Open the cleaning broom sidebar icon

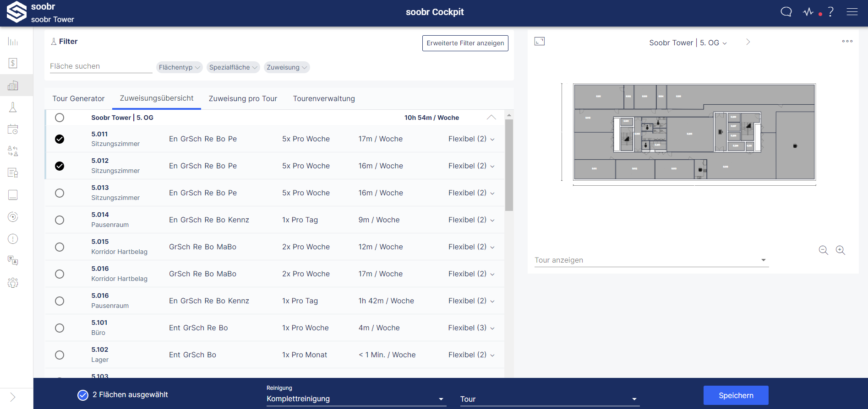coord(13,107)
